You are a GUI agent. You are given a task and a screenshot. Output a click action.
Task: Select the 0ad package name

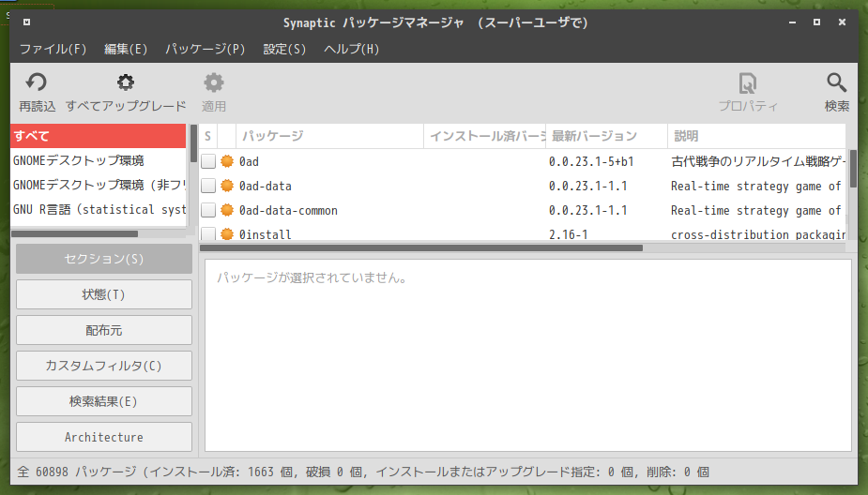tap(249, 161)
